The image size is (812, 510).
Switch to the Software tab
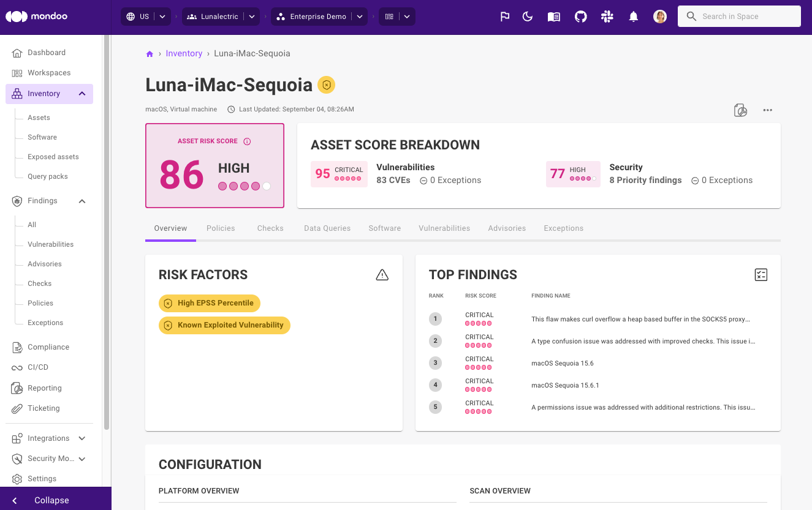coord(385,228)
